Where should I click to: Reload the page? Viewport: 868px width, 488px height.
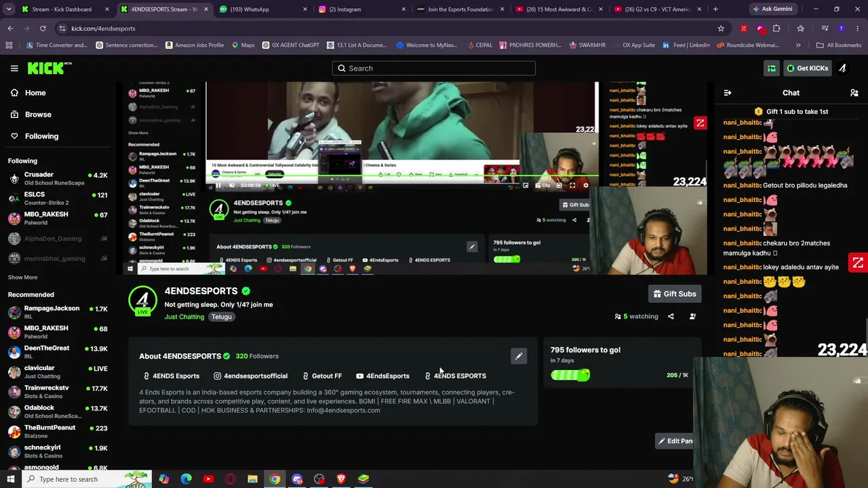43,28
